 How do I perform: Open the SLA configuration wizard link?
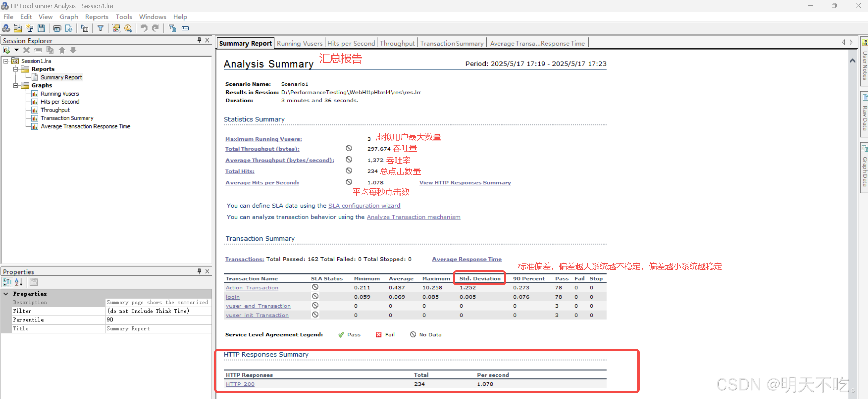click(364, 206)
